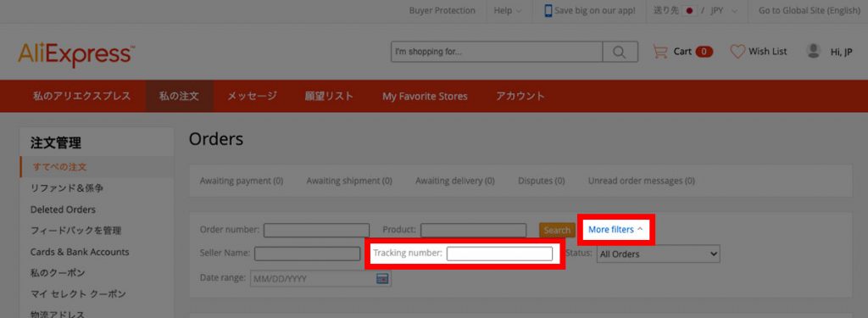
Task: Click the Japan flag icon
Action: coord(689,10)
